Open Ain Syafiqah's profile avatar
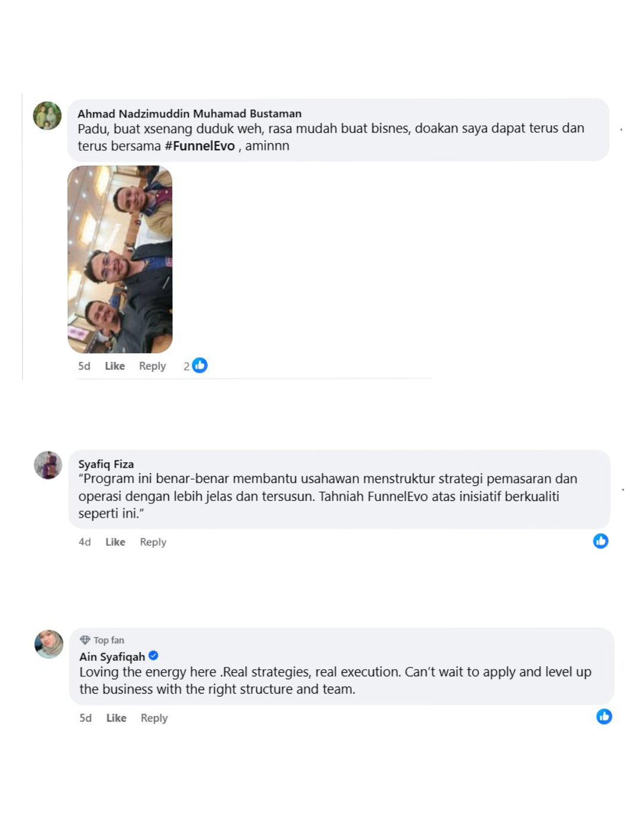The image size is (644, 835). click(49, 644)
